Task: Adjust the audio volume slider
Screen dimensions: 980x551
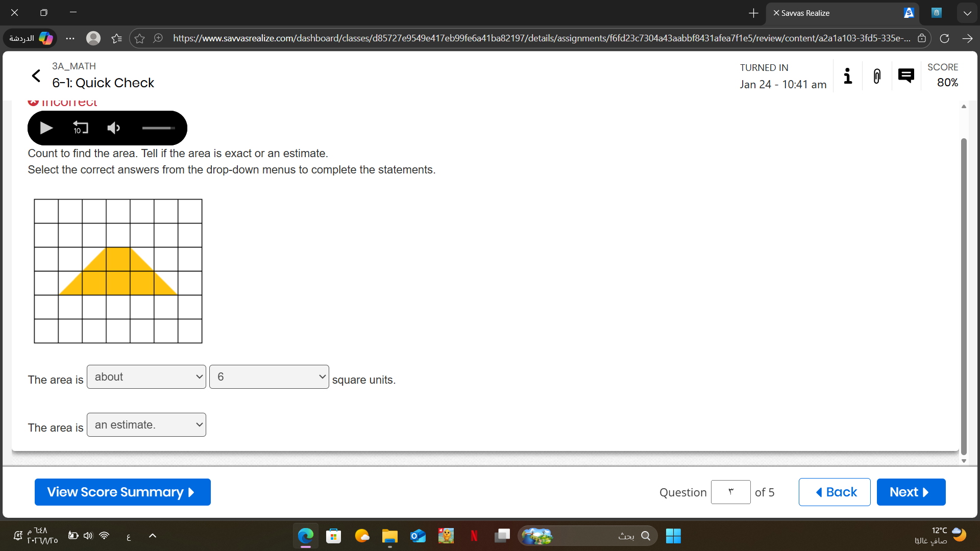Action: click(158, 128)
